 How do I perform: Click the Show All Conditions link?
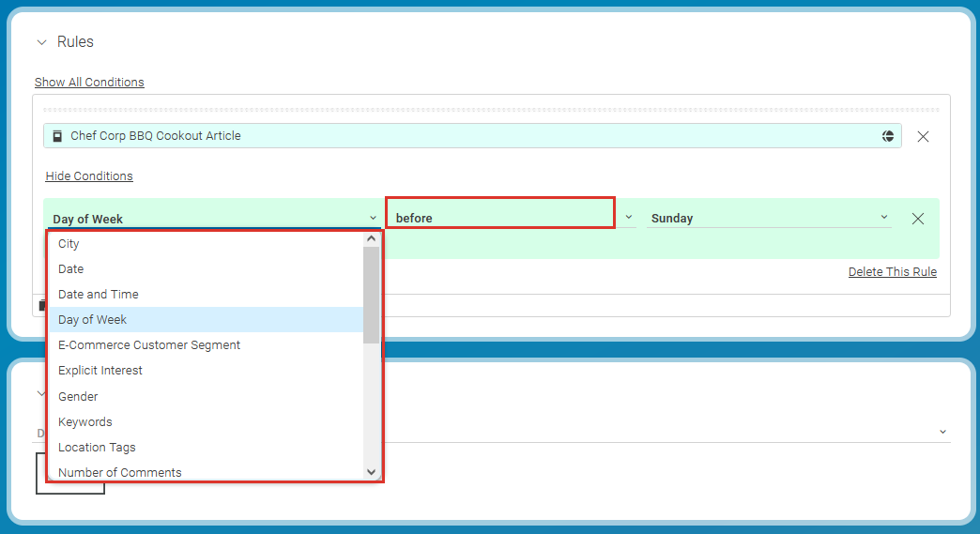click(x=89, y=82)
